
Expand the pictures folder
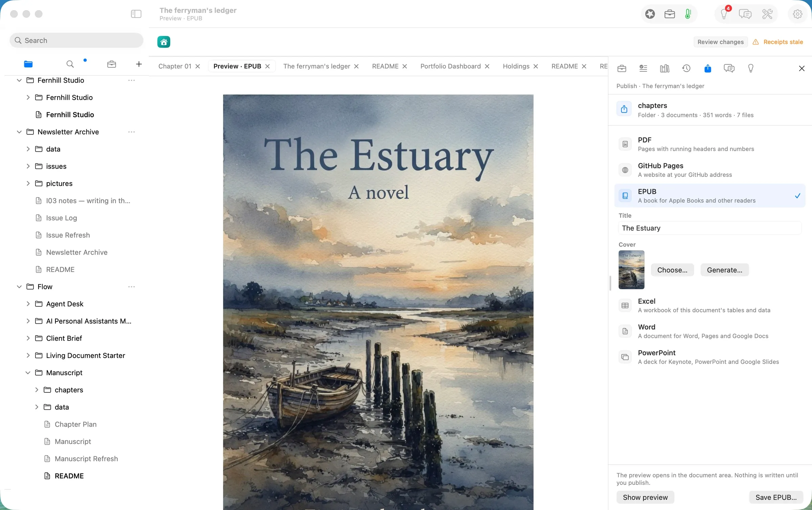click(x=28, y=183)
